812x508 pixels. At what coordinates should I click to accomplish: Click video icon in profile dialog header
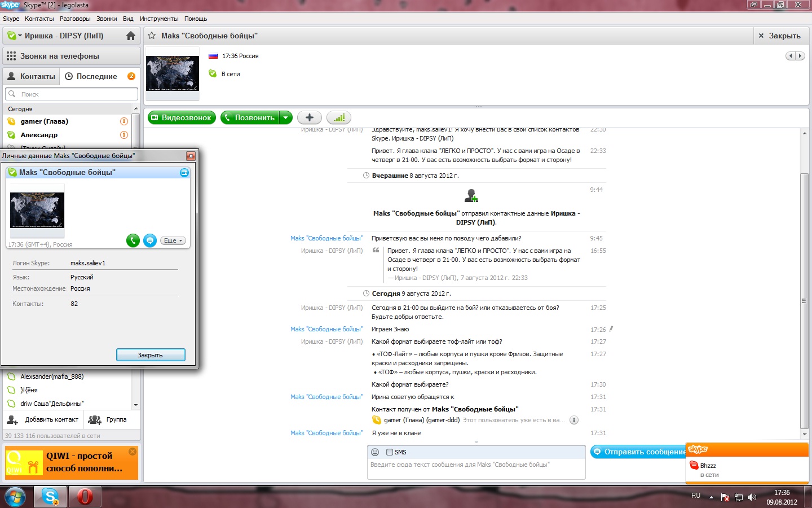[x=184, y=173]
